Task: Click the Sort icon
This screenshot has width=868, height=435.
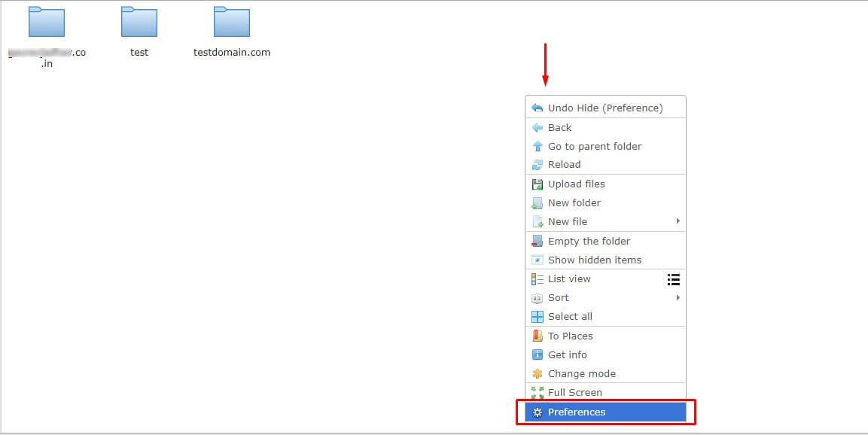Action: pos(537,298)
